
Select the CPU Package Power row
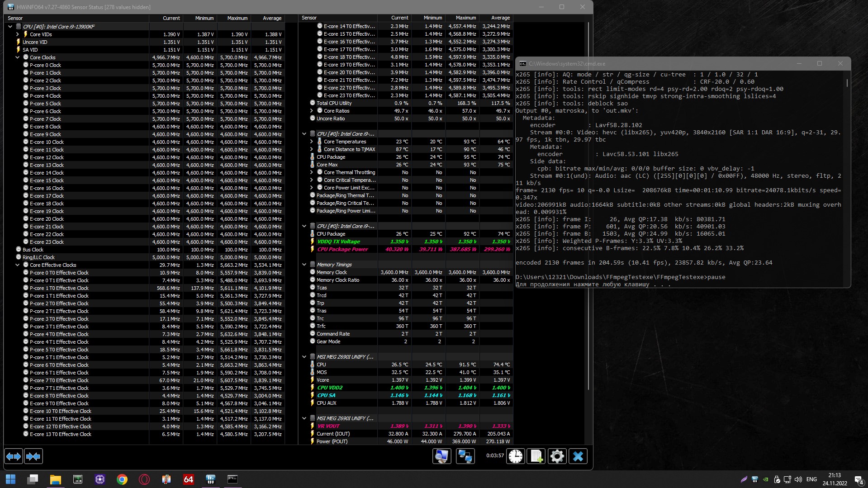click(x=411, y=249)
